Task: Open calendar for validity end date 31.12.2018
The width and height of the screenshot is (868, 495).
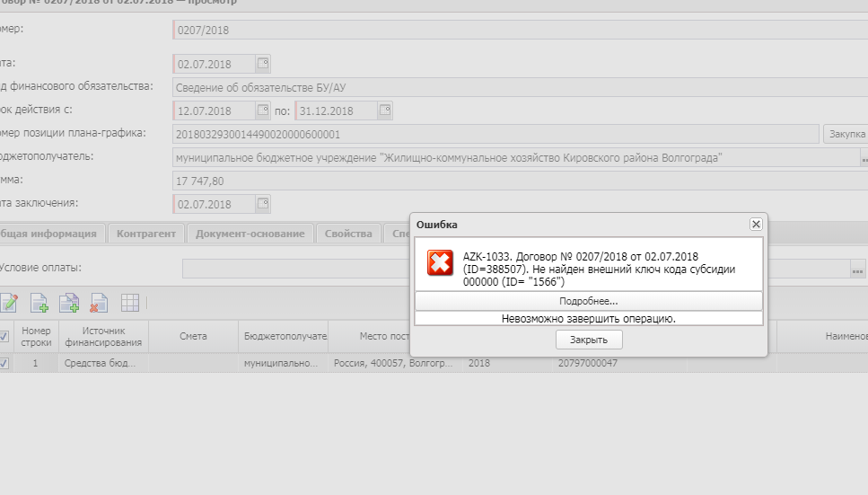Action: pos(385,111)
